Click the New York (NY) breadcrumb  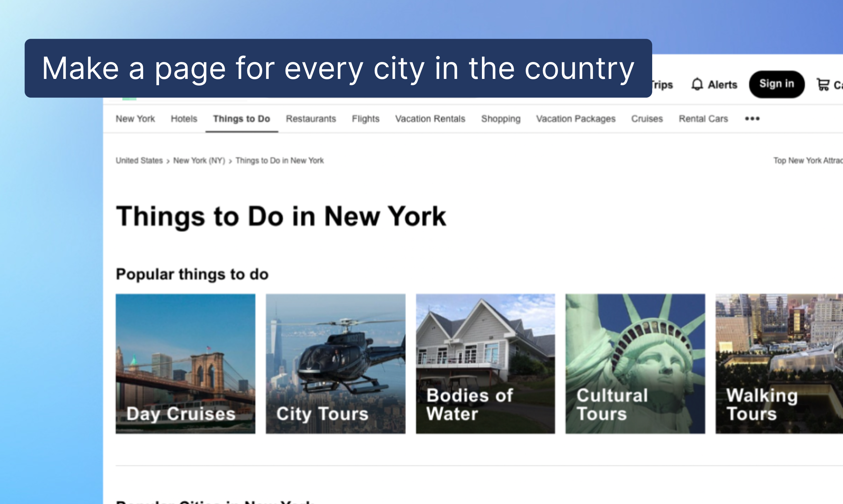[x=199, y=160]
